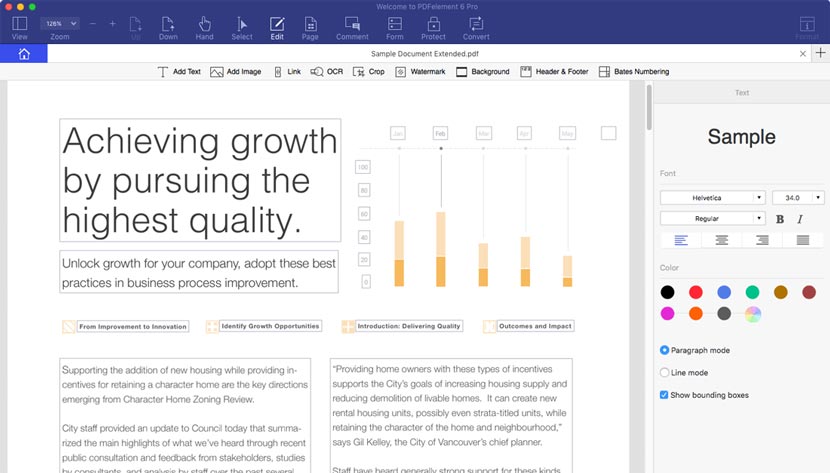The width and height of the screenshot is (830, 473).
Task: Open the Helvetica font dropdown
Action: click(x=712, y=198)
